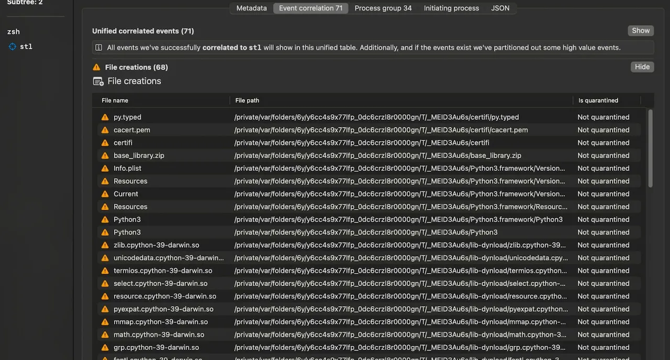Open the Initiating process tab
Image resolution: width=670 pixels, height=360 pixels.
coord(451,8)
